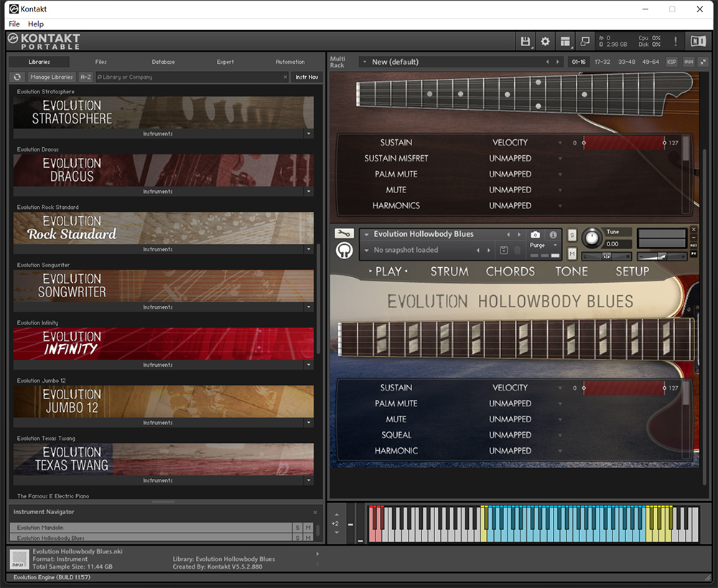Open the SETUP page of Hollowbody Blues
718x588 pixels.
pos(632,271)
